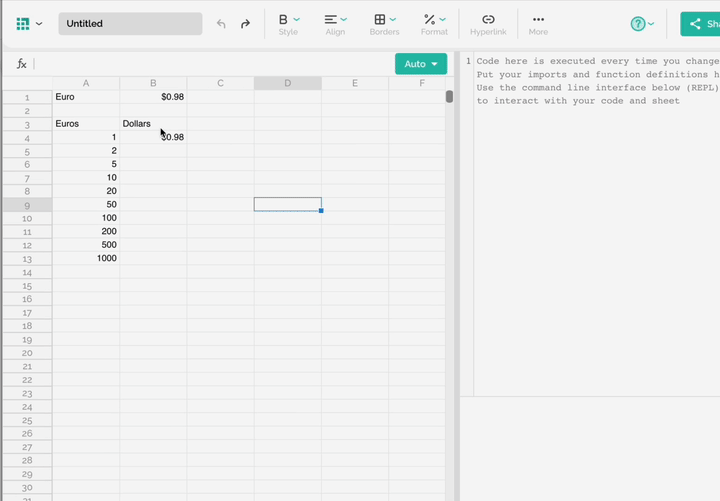
Task: Click in the formula bar input
Action: (210, 64)
